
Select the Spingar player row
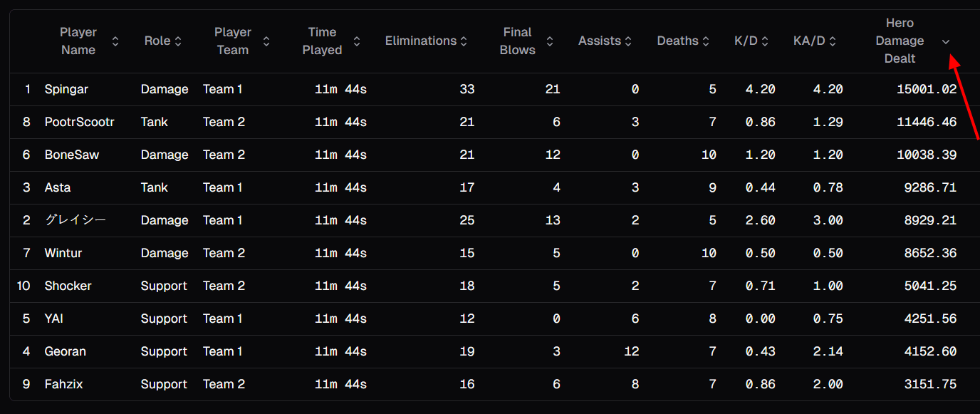(490, 89)
